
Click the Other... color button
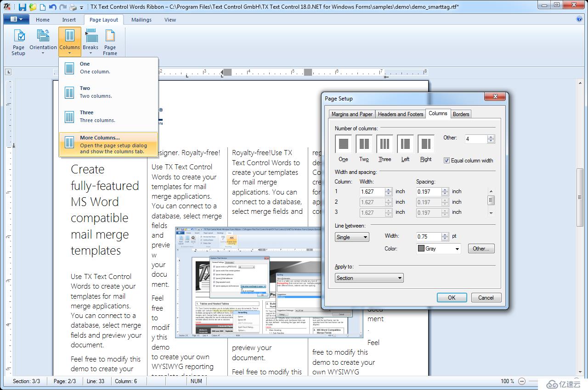481,249
